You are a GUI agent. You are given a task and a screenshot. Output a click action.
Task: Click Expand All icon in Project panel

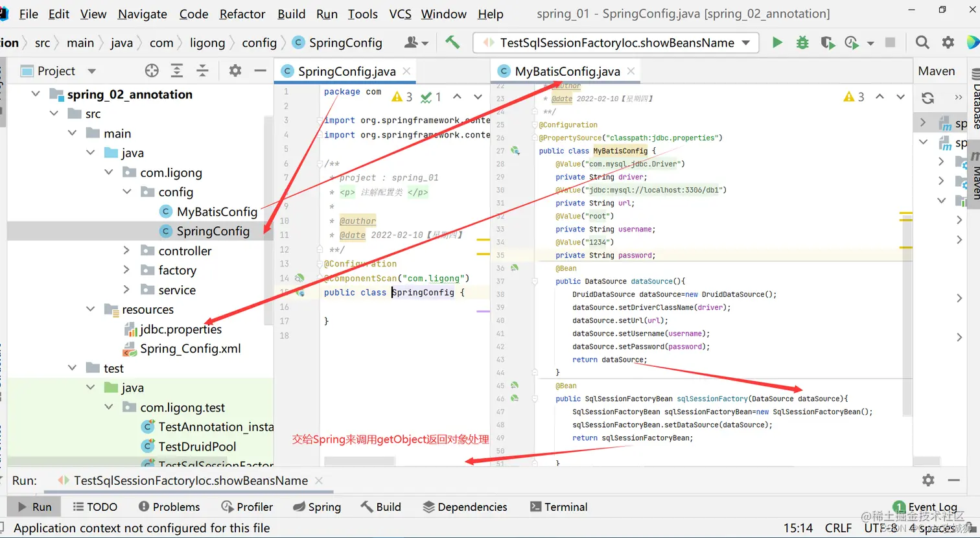tap(177, 71)
